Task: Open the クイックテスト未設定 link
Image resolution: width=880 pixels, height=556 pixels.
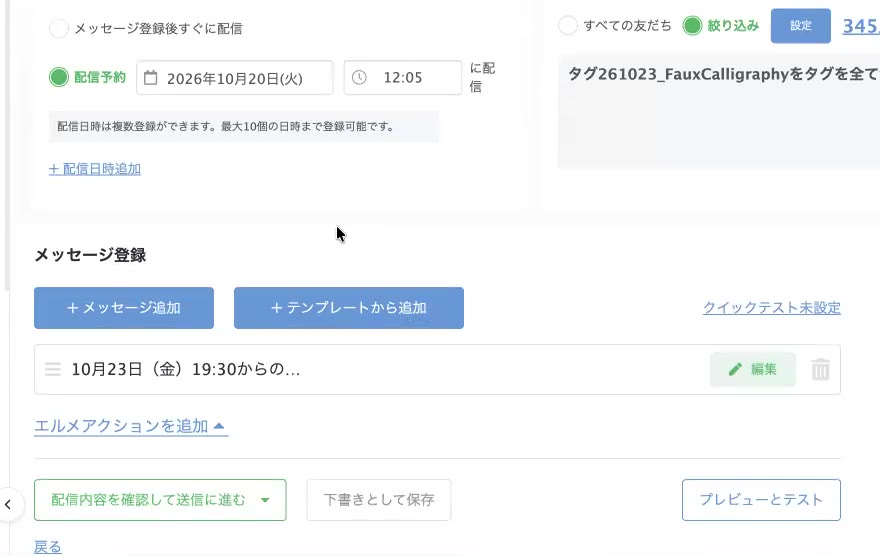Action: pos(772,307)
